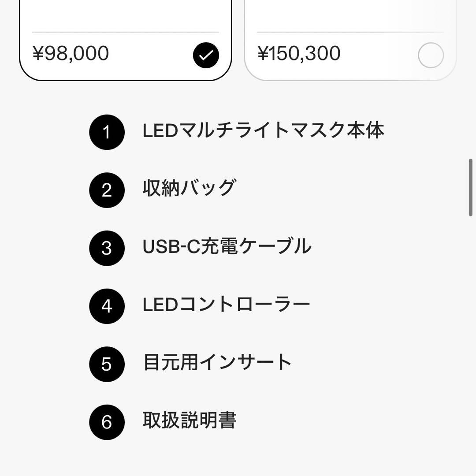Click the number 1 badge icon
Viewport: 476px width, 476px height.
[106, 131]
